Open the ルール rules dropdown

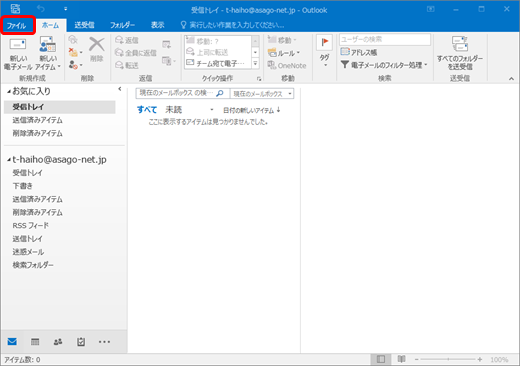point(284,53)
